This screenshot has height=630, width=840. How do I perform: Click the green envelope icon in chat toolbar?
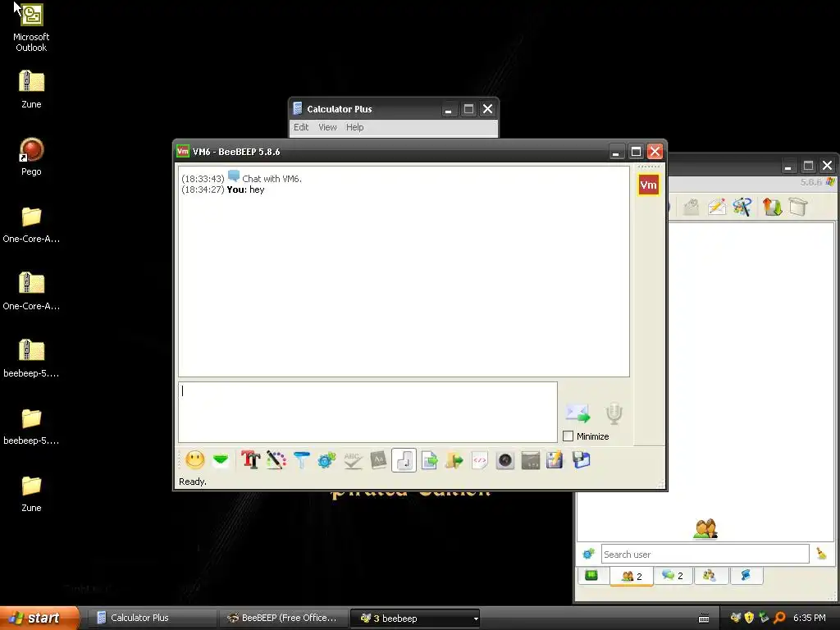[221, 459]
